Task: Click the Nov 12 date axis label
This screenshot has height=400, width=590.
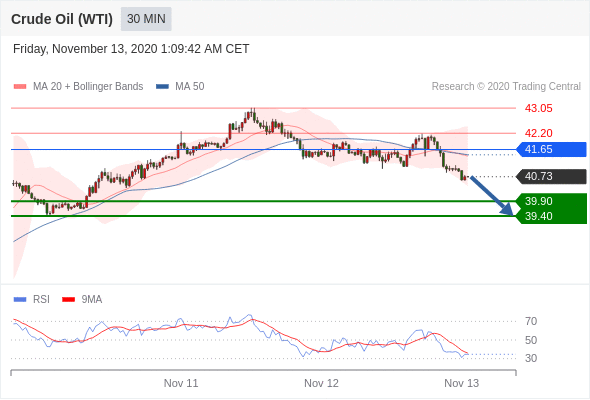Action: pyautogui.click(x=321, y=383)
